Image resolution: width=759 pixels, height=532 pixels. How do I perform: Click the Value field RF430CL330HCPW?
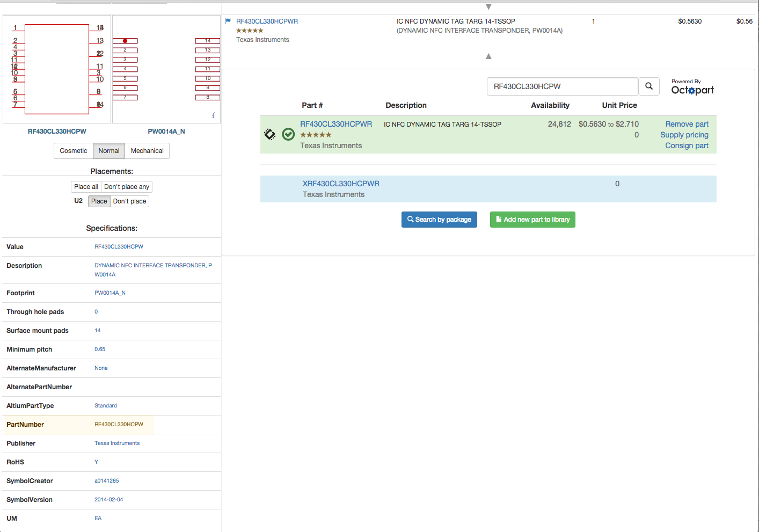tap(119, 247)
